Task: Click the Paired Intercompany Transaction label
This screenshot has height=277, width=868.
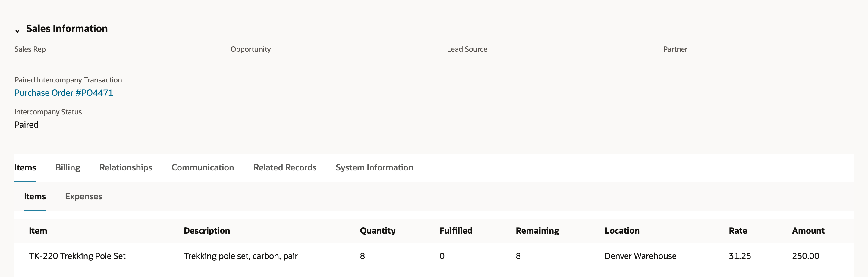Action: tap(68, 80)
